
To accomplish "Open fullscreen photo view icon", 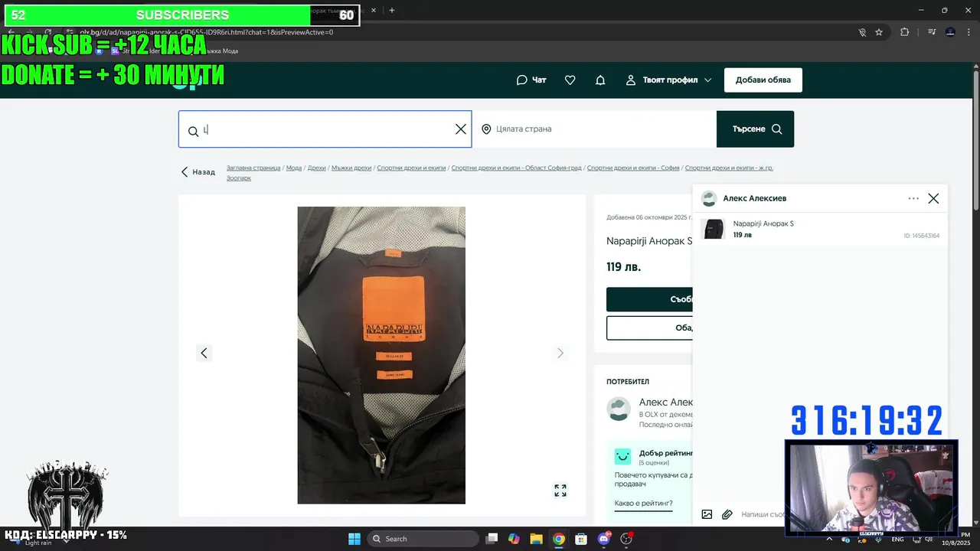I will [560, 491].
